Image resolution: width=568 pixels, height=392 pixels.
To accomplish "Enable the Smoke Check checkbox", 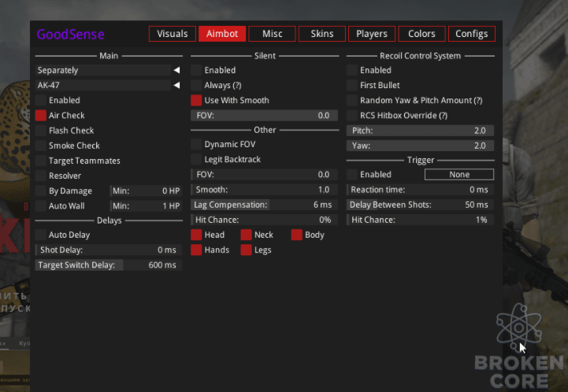I will coord(41,146).
